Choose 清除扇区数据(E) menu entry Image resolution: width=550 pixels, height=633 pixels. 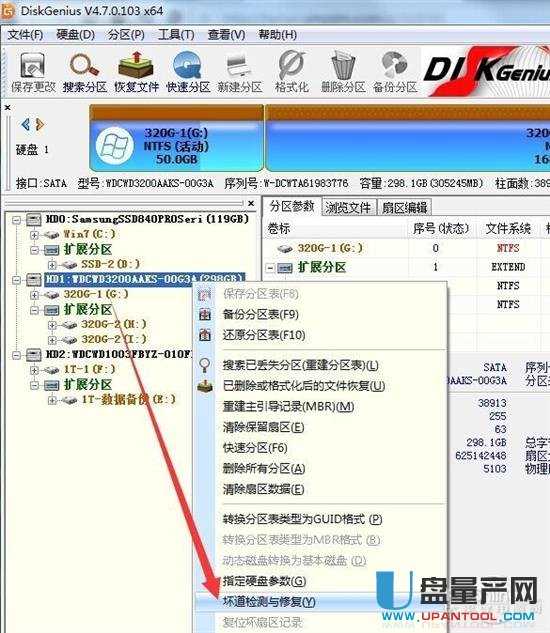point(263,490)
